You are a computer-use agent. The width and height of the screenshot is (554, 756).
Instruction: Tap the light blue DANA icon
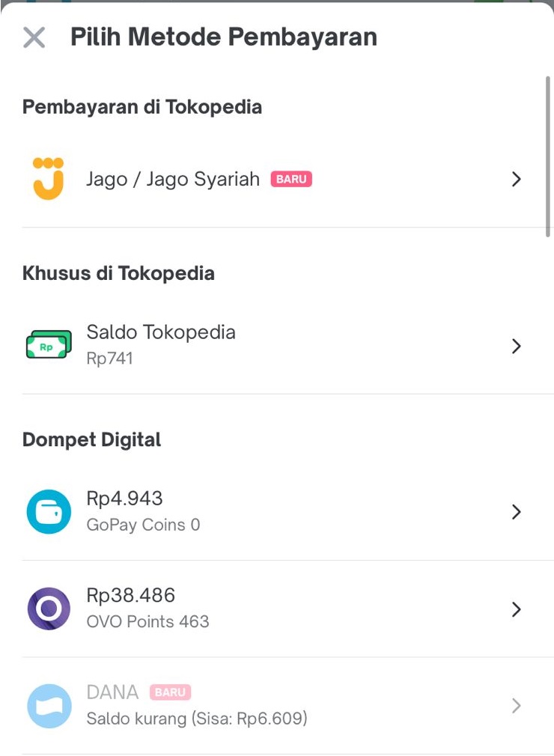coord(49,706)
